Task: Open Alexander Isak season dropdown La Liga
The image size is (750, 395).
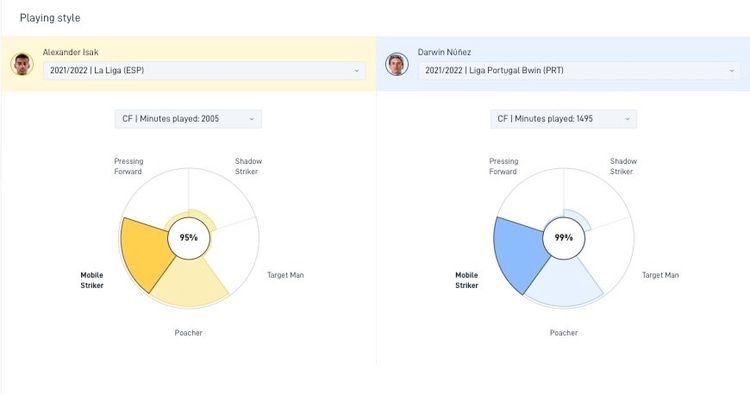Action: tap(204, 70)
